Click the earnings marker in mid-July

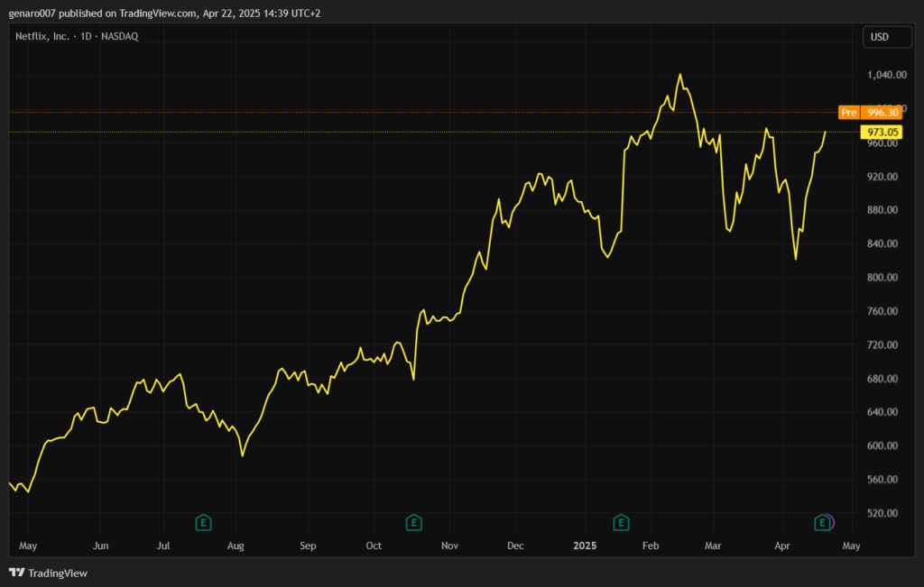pyautogui.click(x=204, y=522)
